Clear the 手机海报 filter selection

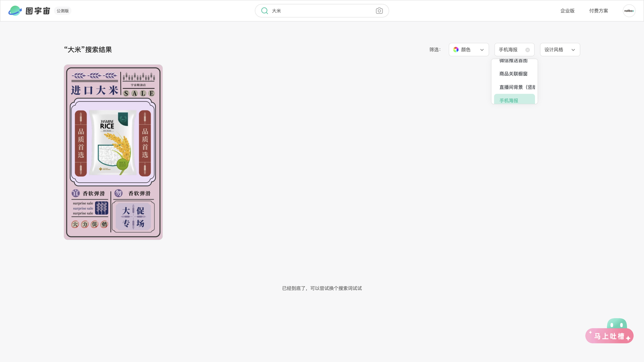pos(528,50)
